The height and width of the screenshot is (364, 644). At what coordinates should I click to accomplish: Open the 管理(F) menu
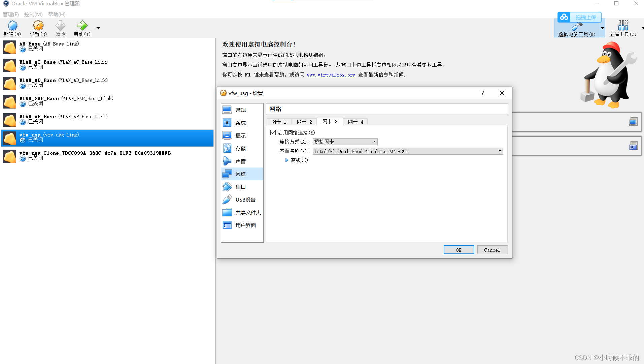pos(11,14)
